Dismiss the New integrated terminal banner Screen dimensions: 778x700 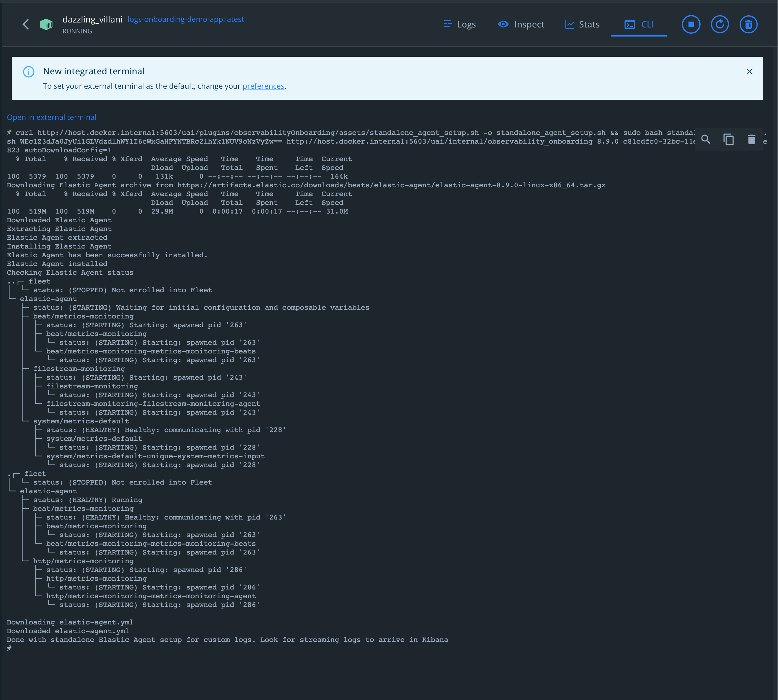click(749, 71)
